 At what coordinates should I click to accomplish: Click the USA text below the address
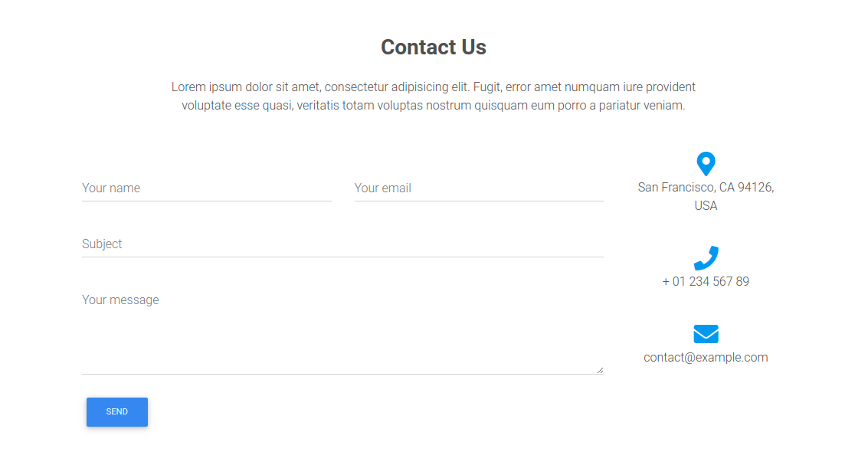coord(706,205)
